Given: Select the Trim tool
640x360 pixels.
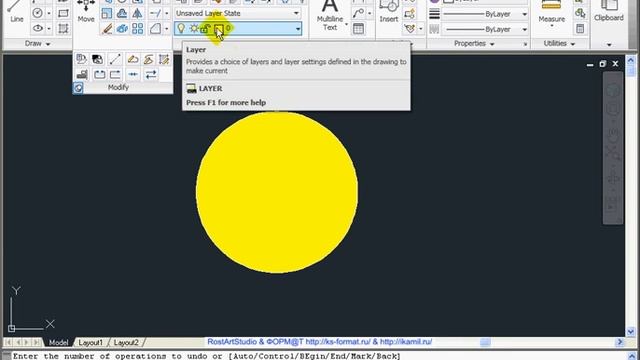Looking at the screenshot, I should pos(155,13).
